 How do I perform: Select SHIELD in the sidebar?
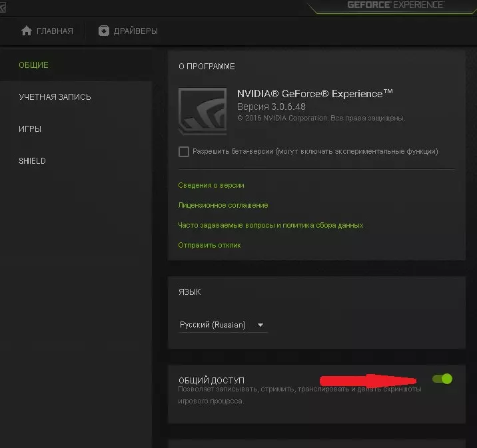coord(32,161)
